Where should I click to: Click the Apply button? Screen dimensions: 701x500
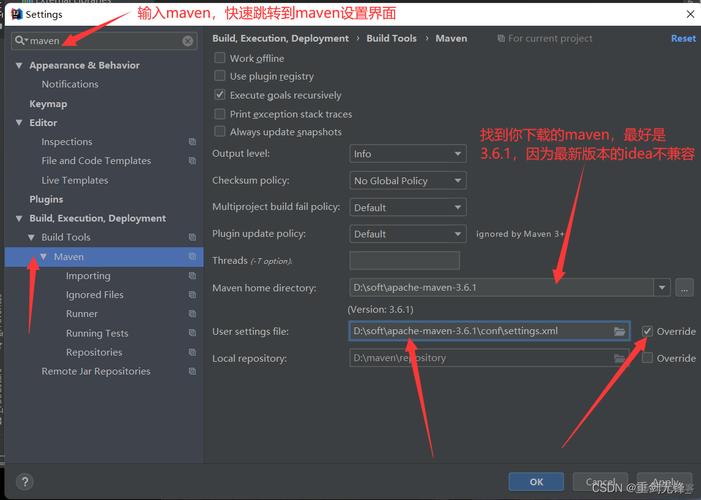[664, 482]
